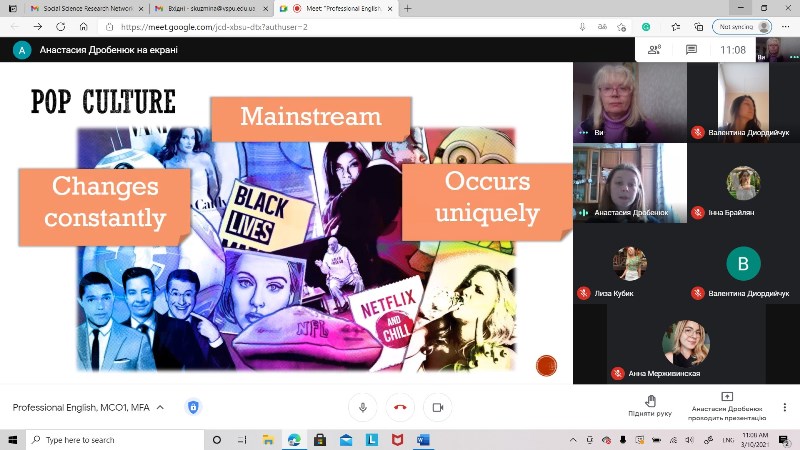
Task: Open Cortana circle icon on taskbar
Action: tap(217, 440)
